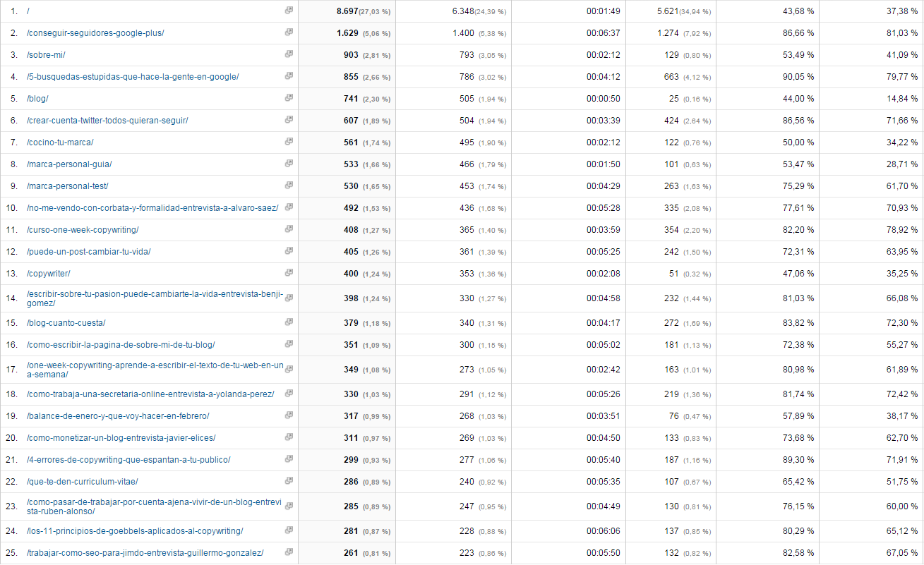This screenshot has height=565, width=924.
Task: Click external link icon beside /conseguir-seguidores-google-plus/
Action: coord(289,32)
